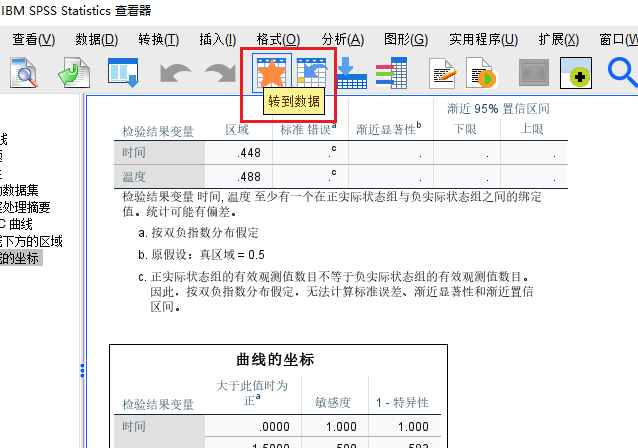Click the document with pencil icon
The width and height of the screenshot is (638, 448).
pyautogui.click(x=443, y=73)
